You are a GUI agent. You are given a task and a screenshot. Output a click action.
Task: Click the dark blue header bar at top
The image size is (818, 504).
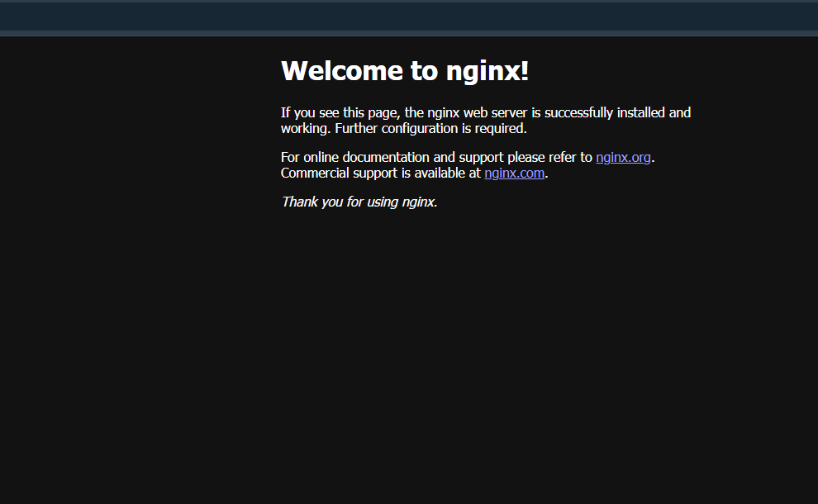point(409,17)
